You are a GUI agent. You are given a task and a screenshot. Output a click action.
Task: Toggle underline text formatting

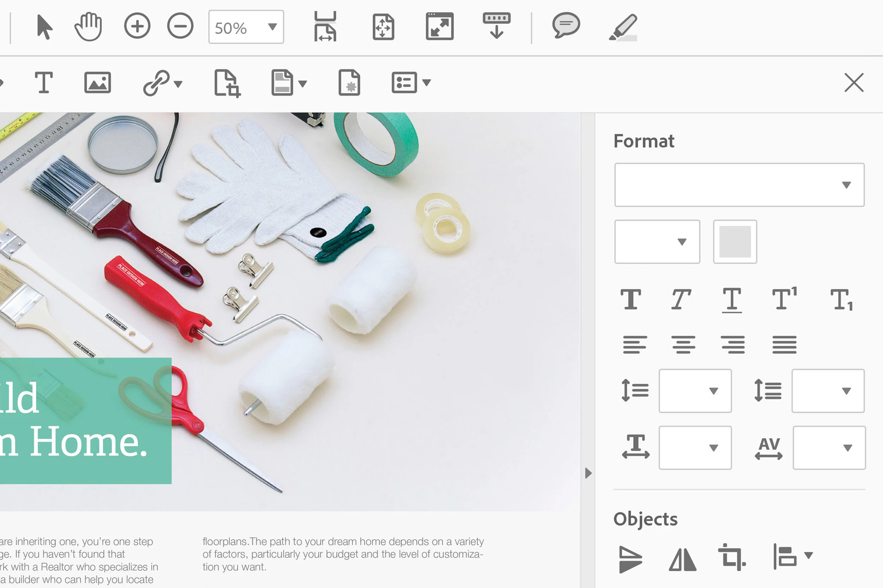731,300
